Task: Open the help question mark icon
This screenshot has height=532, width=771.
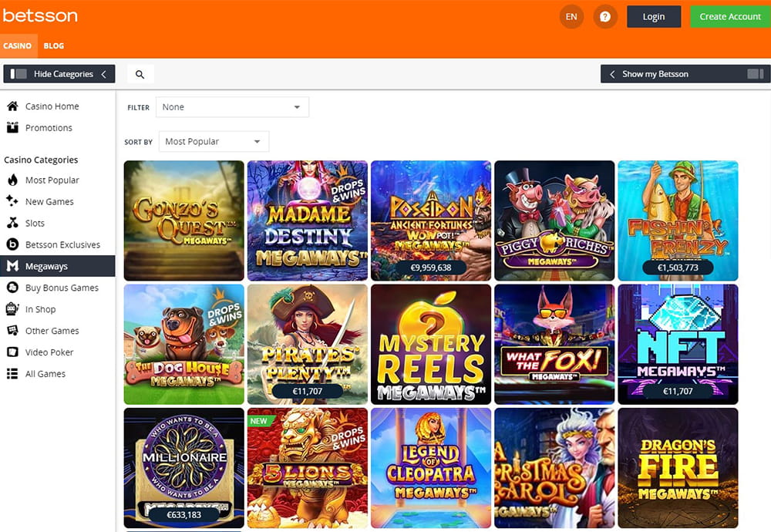Action: coord(604,17)
